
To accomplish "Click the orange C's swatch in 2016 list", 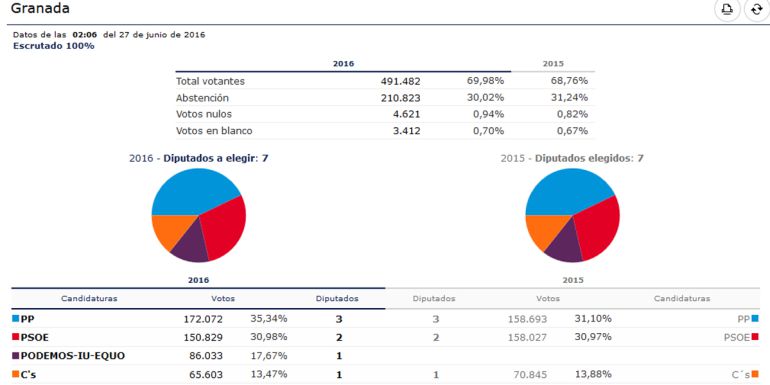I will (x=15, y=374).
